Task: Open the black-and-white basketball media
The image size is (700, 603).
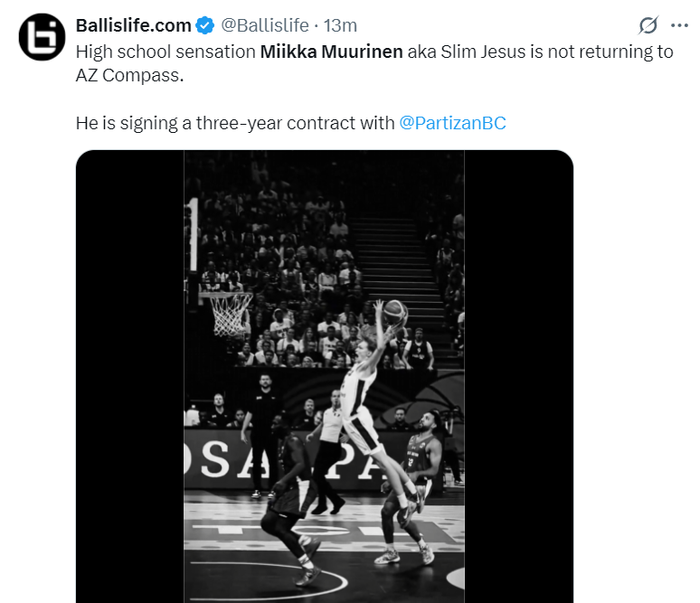Action: 324,375
